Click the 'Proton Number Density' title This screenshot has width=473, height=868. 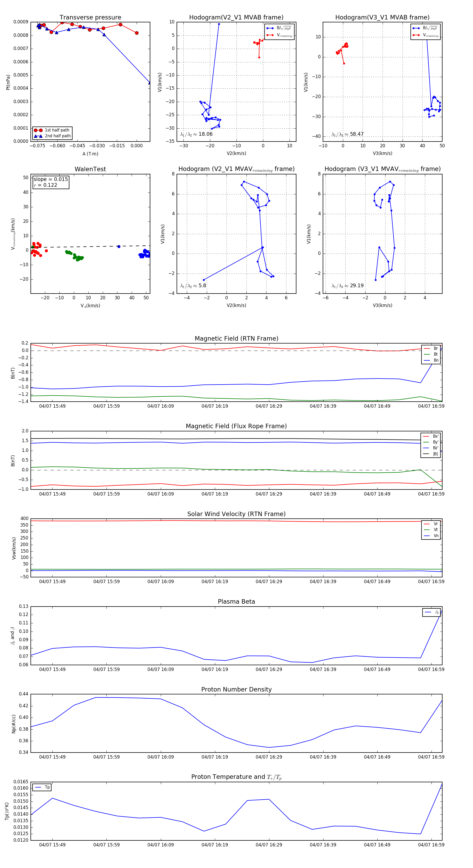point(236,689)
